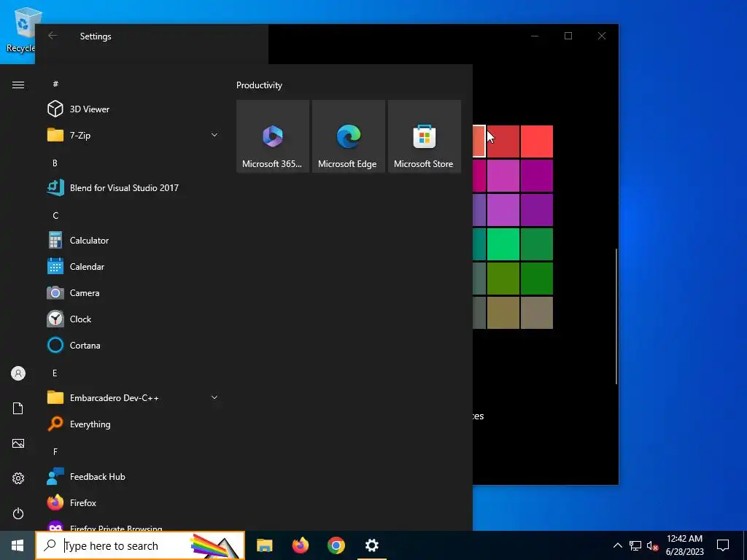Open the notification center icon

[723, 545]
